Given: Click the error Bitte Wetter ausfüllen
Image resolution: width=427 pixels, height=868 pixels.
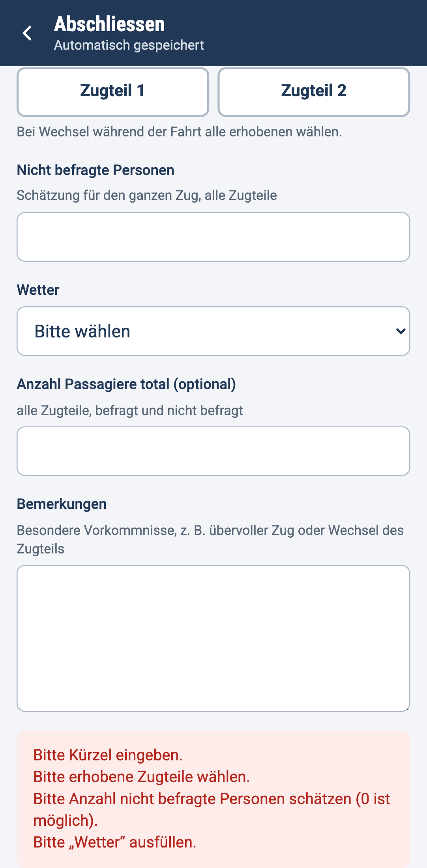Looking at the screenshot, I should tap(115, 842).
